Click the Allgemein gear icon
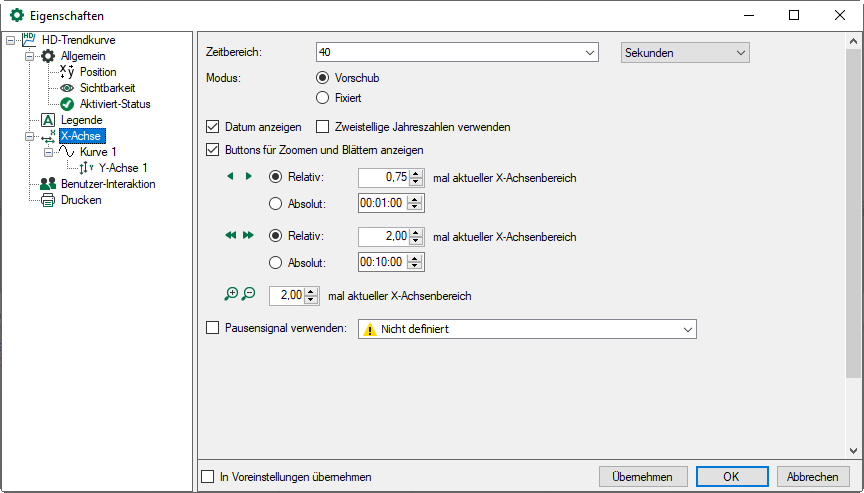The height and width of the screenshot is (493, 864). 47,56
